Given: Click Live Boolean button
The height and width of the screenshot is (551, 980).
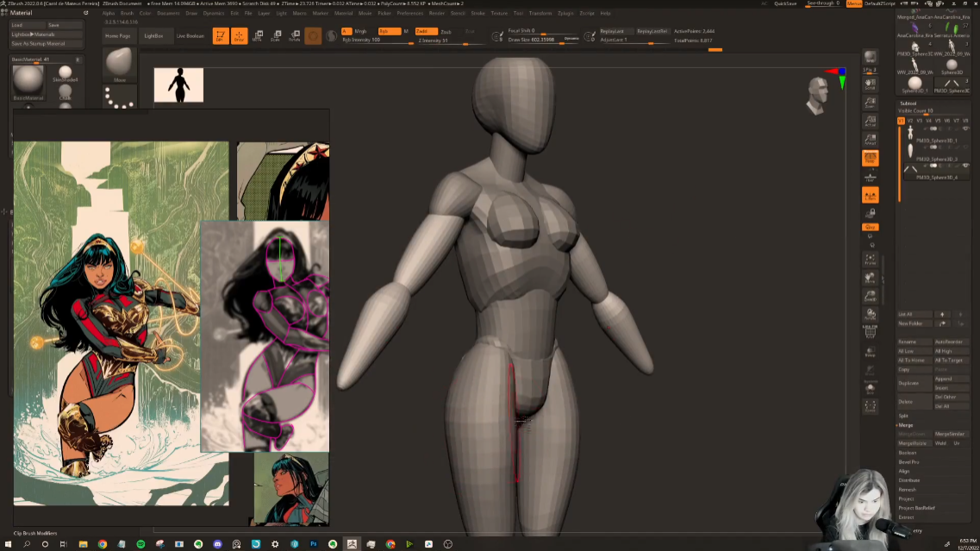Looking at the screenshot, I should (190, 35).
